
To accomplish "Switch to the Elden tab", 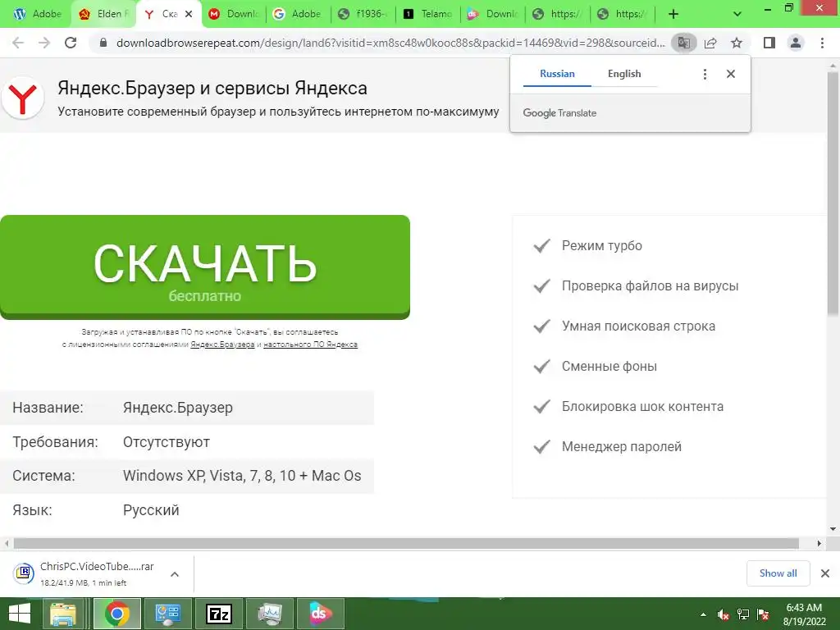I will pos(103,14).
